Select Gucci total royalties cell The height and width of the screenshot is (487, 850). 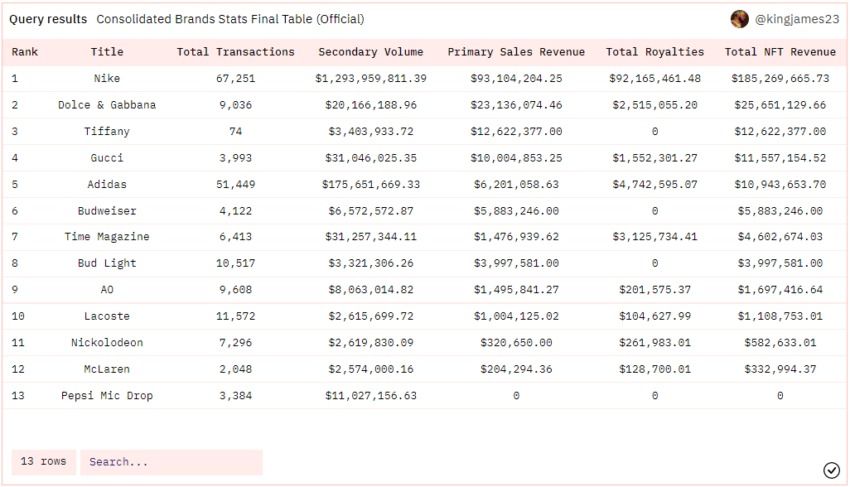[x=655, y=158]
